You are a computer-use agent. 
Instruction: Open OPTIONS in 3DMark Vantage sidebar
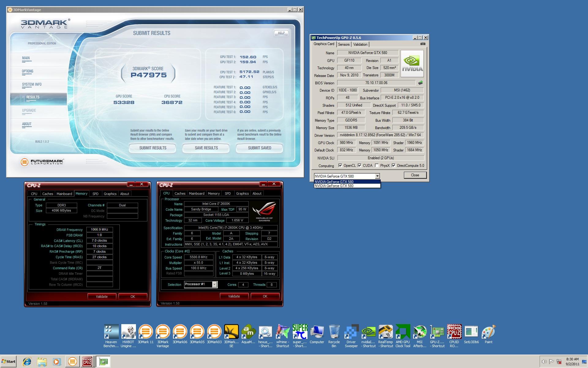click(x=39, y=73)
